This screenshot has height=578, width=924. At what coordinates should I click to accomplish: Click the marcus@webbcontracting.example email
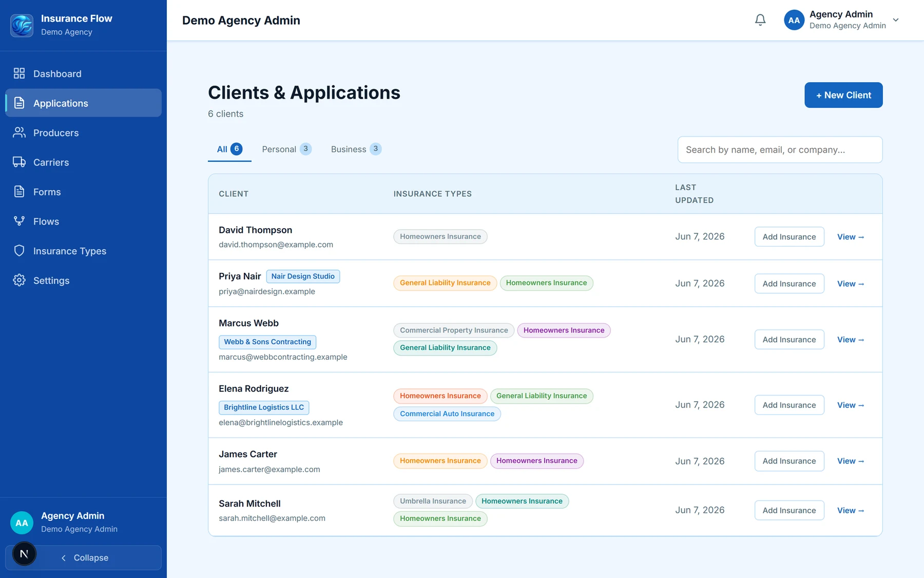(x=283, y=357)
